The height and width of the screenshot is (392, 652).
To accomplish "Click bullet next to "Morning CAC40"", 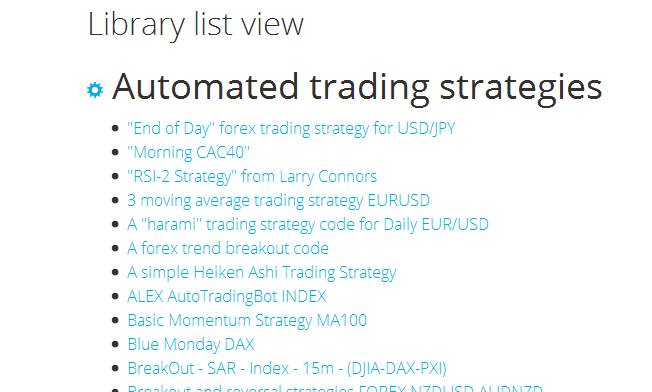I will click(x=116, y=152).
